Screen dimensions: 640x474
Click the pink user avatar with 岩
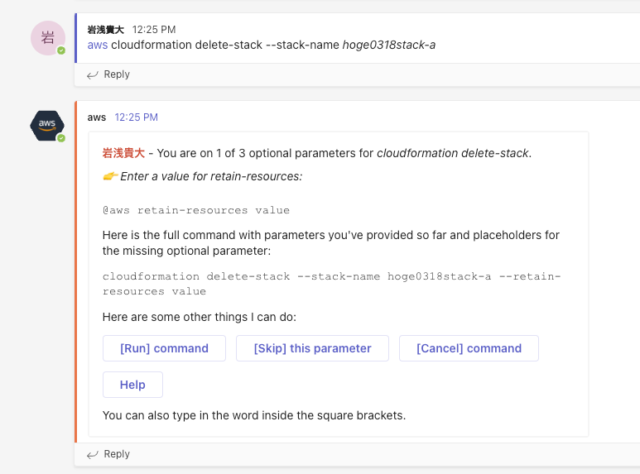coord(48,38)
